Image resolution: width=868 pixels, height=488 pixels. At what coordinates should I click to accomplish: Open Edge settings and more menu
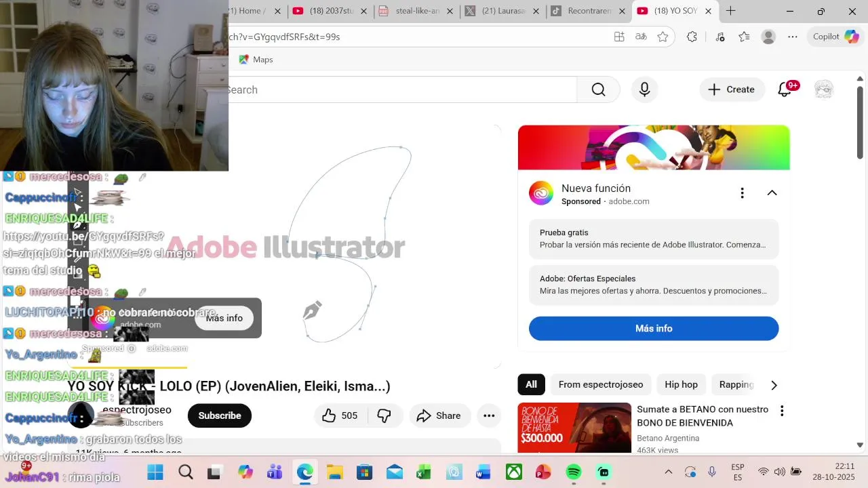tap(793, 37)
